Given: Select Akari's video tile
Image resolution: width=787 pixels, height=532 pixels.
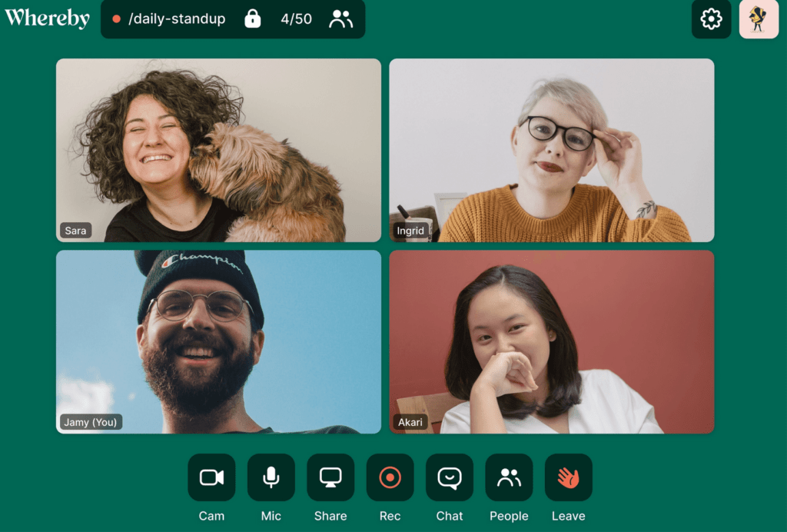Looking at the screenshot, I should [x=551, y=341].
